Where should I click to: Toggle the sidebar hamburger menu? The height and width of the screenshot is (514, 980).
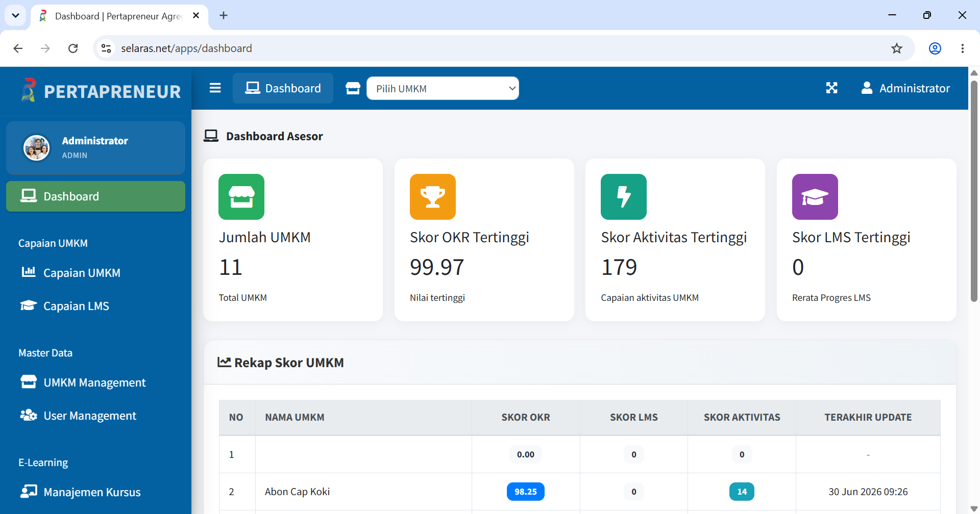point(215,88)
